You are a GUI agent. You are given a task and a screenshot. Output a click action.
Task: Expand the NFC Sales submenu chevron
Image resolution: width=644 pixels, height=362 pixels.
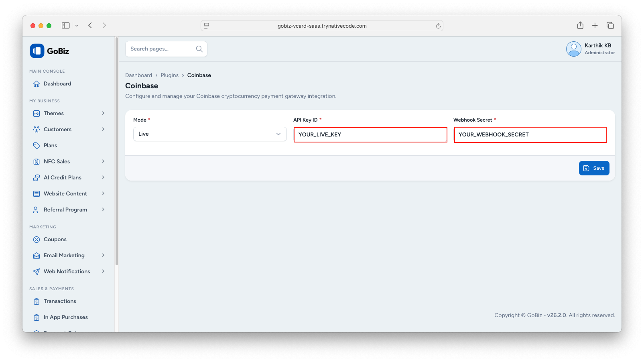[x=103, y=161]
